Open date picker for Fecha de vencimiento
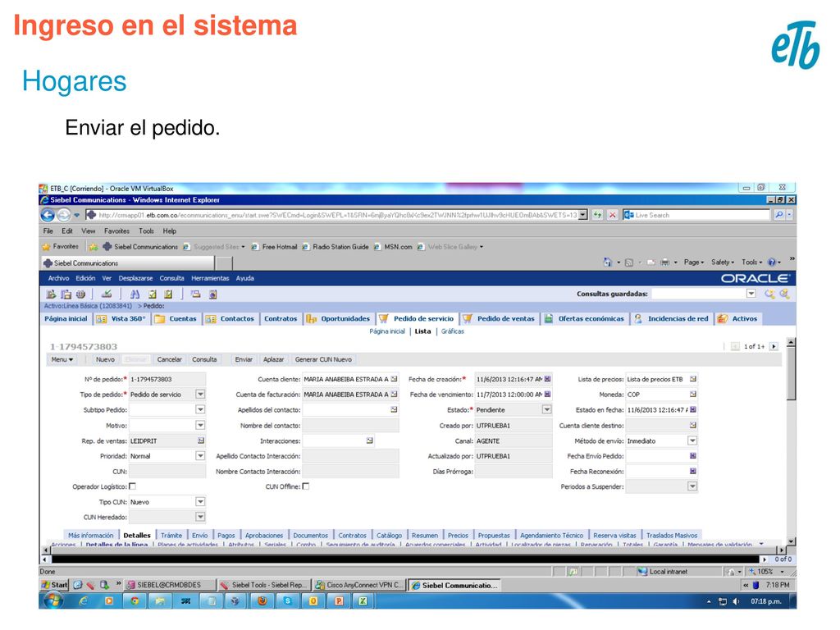The height and width of the screenshot is (630, 840). 547,395
